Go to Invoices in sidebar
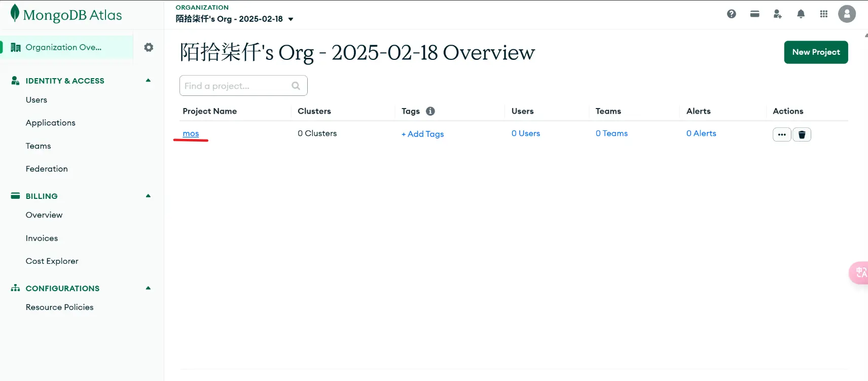This screenshot has width=868, height=381. (42, 238)
